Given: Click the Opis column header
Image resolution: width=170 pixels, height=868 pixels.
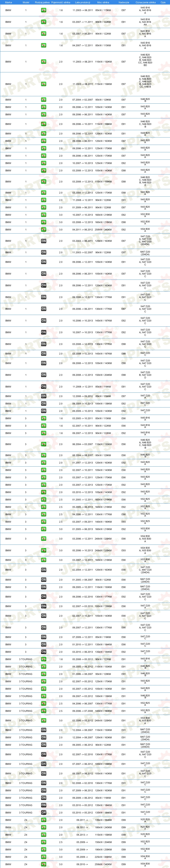Looking at the screenshot, I should (x=163, y=2).
